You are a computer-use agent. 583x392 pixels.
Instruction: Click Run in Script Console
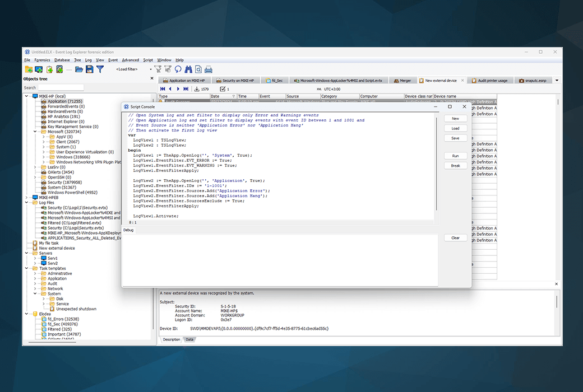455,156
